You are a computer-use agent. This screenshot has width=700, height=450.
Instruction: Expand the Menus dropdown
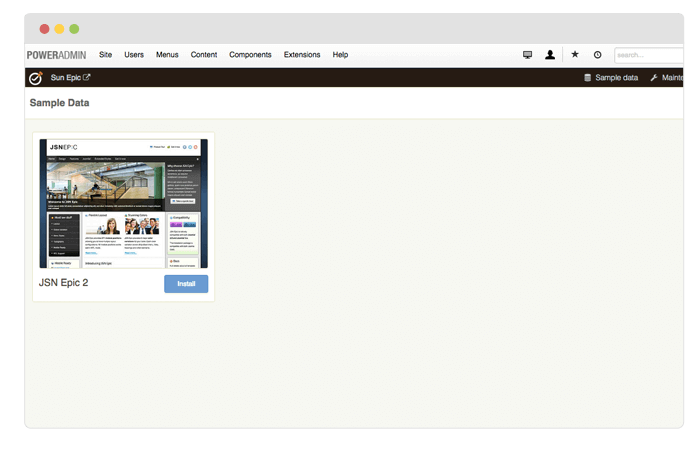167,55
